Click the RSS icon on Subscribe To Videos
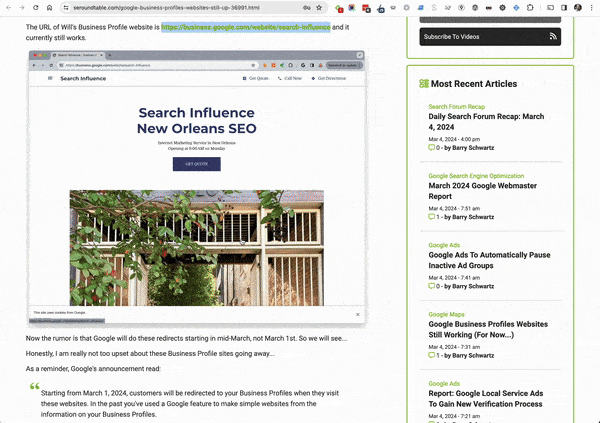Image resolution: width=600 pixels, height=423 pixels. click(x=553, y=36)
